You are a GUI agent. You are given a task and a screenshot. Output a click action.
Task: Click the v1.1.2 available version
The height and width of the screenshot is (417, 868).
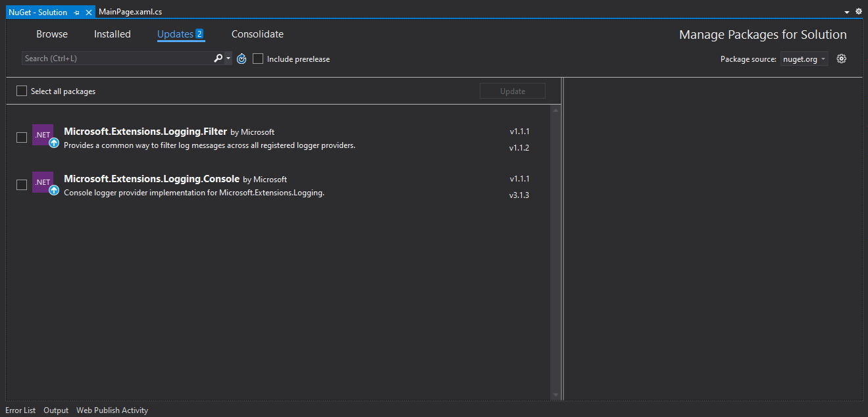(519, 148)
